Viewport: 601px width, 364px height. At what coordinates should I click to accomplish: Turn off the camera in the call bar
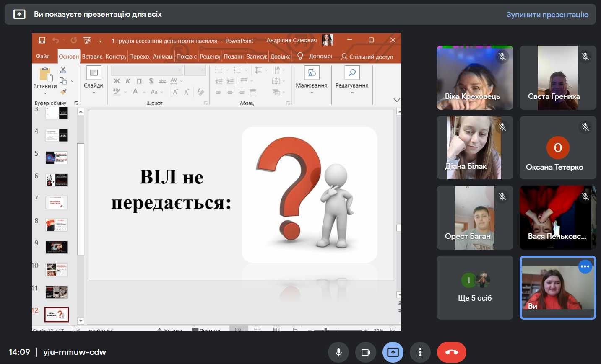click(x=366, y=352)
